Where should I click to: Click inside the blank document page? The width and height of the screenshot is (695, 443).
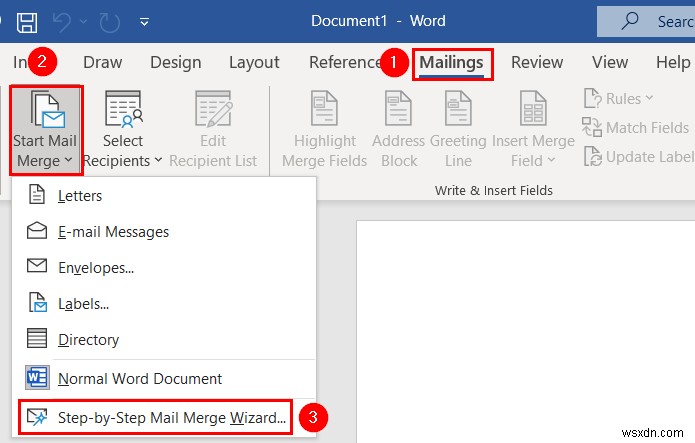tap(526, 331)
